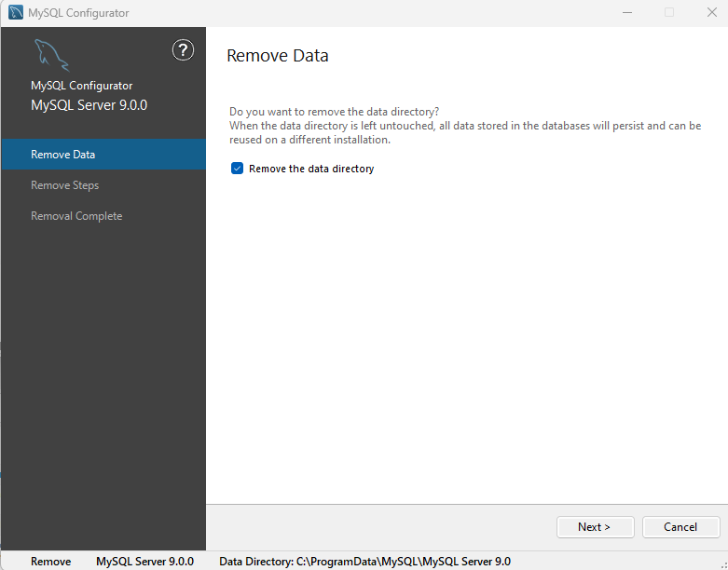The height and width of the screenshot is (570, 728).
Task: Click 'Remove' label in the status bar
Action: pos(51,562)
